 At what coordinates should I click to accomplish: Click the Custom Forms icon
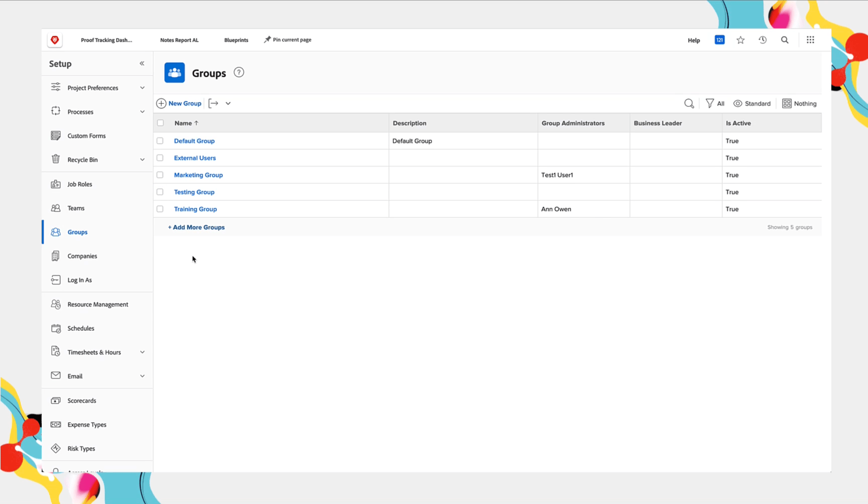[x=56, y=136]
